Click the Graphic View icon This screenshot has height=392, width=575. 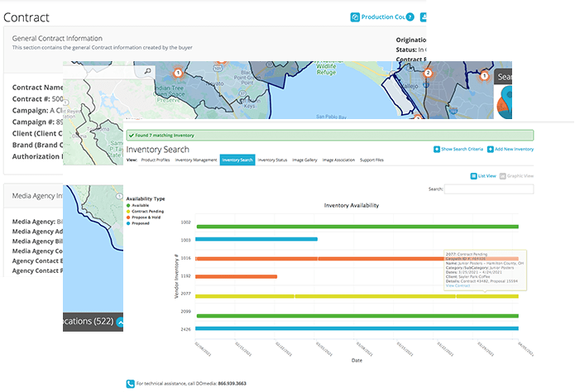coord(502,176)
